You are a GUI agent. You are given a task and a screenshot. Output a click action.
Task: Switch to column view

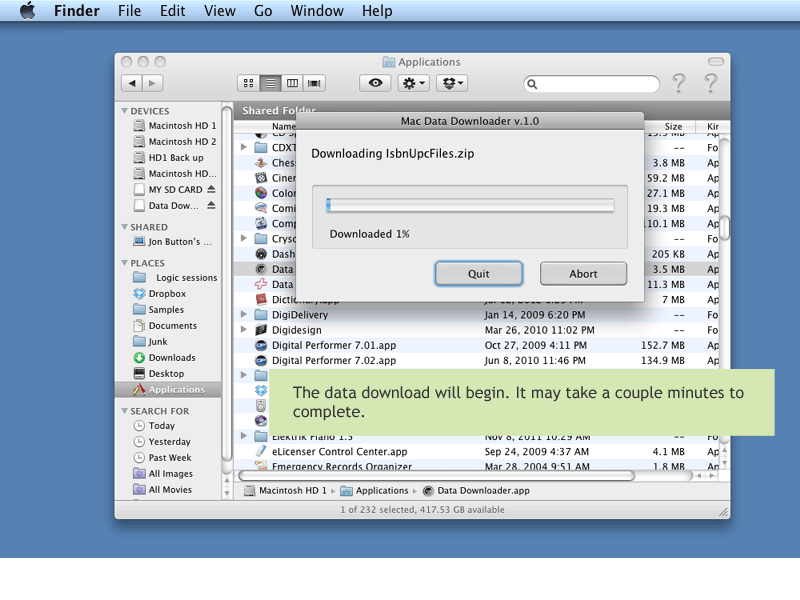(292, 83)
